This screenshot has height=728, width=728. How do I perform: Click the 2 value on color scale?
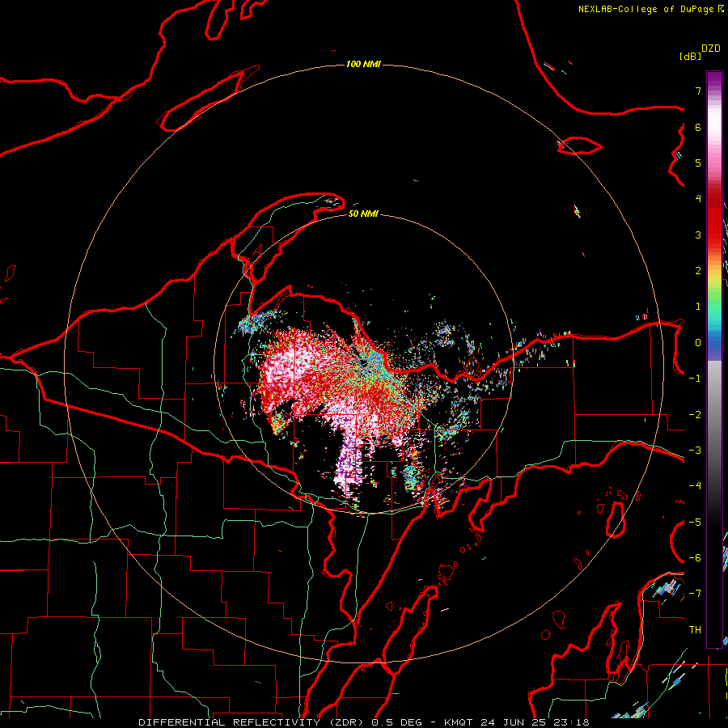tap(698, 271)
